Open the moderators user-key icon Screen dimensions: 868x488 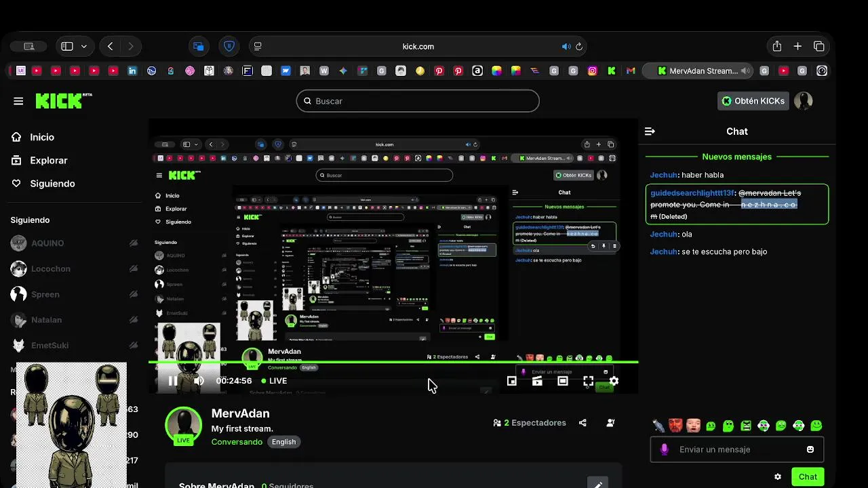tap(610, 423)
